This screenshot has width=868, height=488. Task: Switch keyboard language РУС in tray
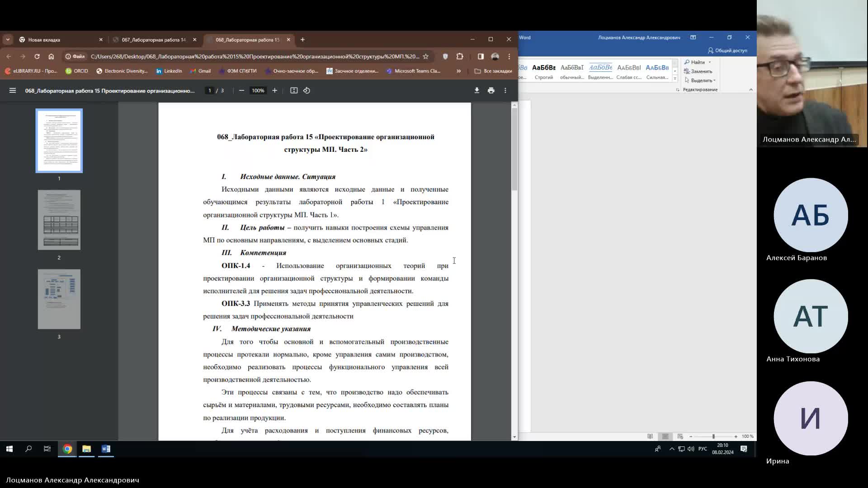[703, 449]
